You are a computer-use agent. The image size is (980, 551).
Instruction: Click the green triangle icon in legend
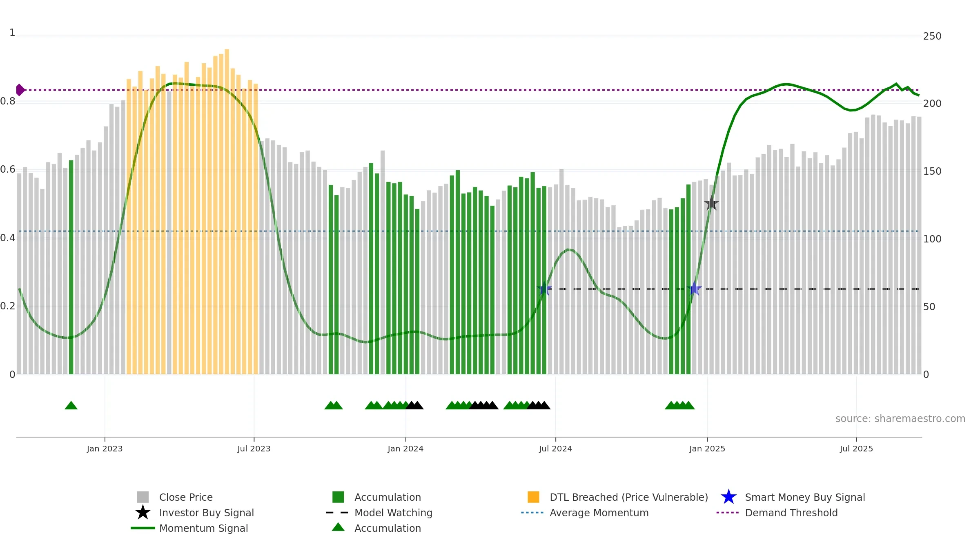point(338,527)
